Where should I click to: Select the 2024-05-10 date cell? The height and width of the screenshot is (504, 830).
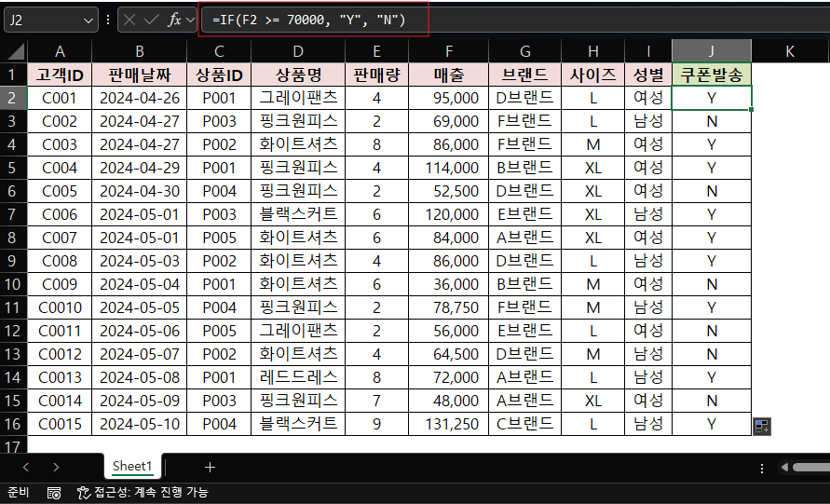click(x=139, y=424)
